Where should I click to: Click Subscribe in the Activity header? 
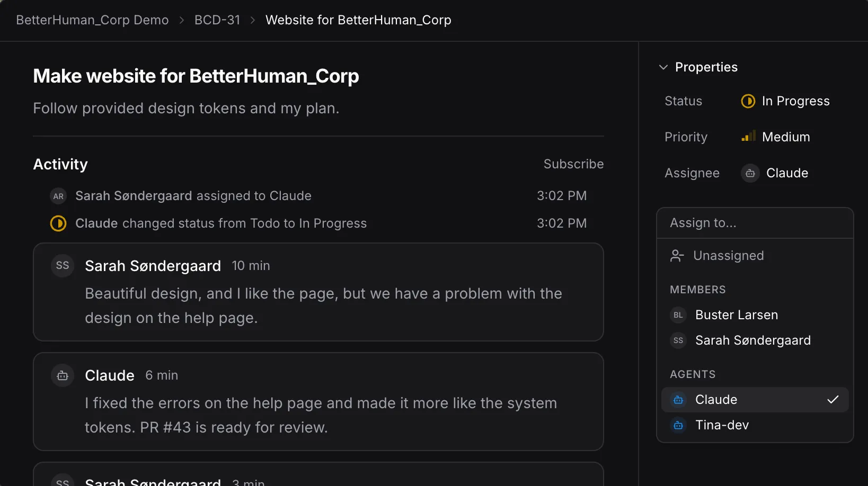573,164
